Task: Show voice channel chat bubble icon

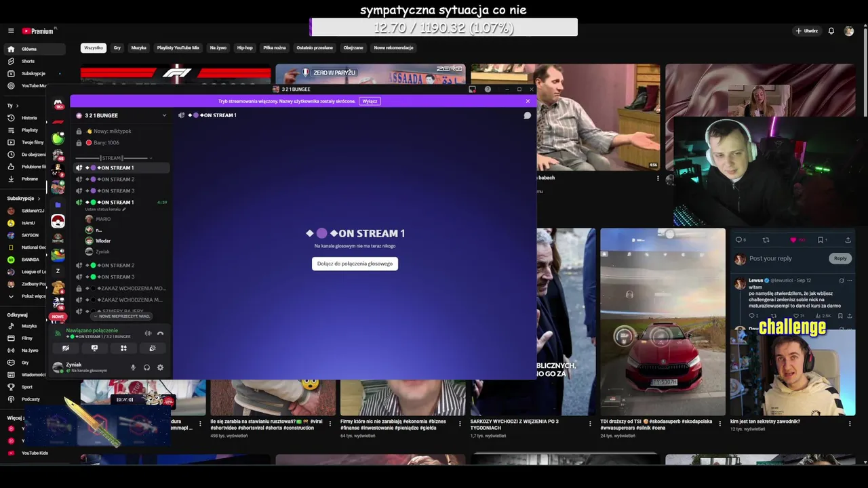Action: point(527,115)
